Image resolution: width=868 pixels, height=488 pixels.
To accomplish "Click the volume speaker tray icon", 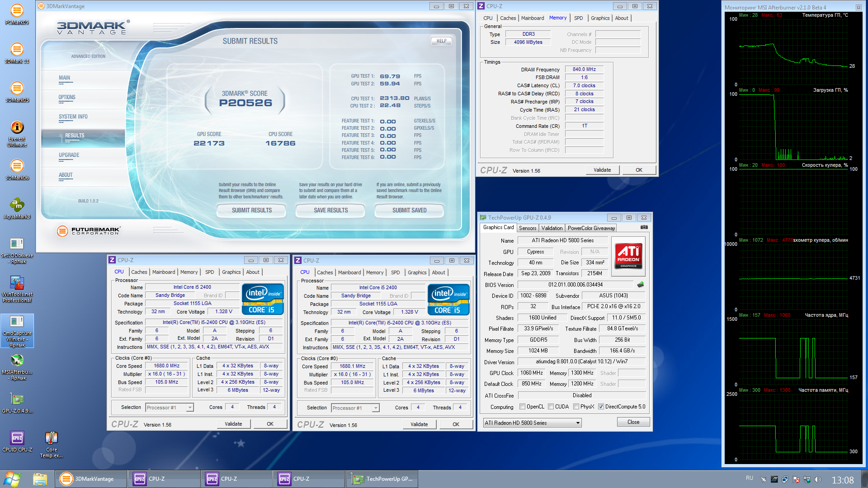I will point(818,479).
